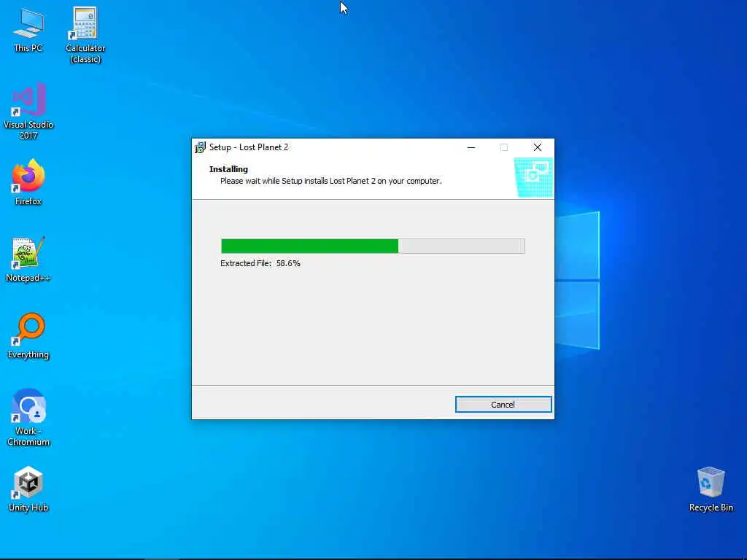Screen dimensions: 747x560
Task: Open Work - Chromium shortcut
Action: [28, 418]
